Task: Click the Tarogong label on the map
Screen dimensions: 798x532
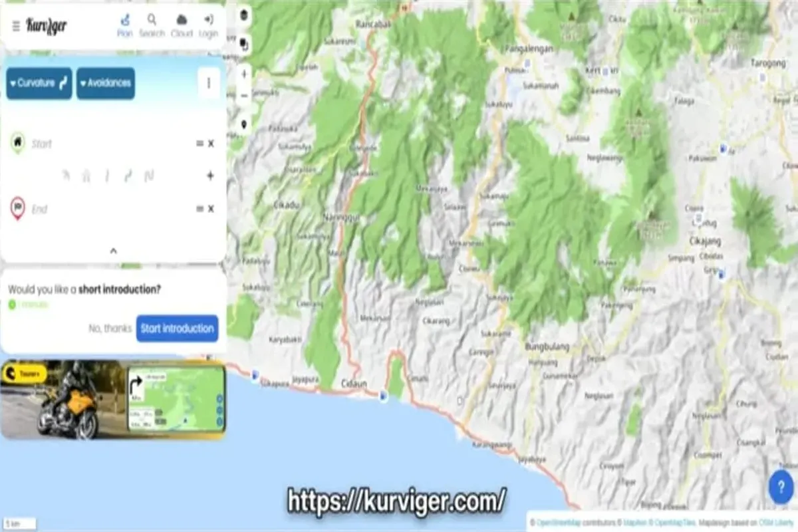Action: coord(769,63)
